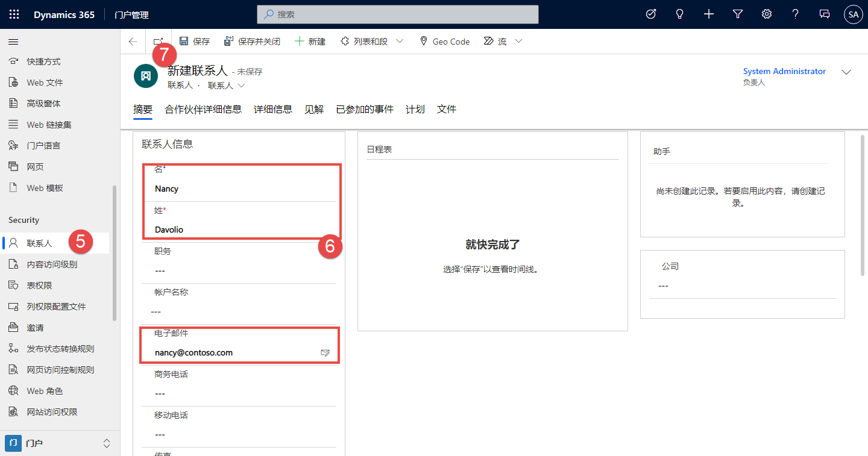Expand the System Administrator 负责人 chevron

846,72
